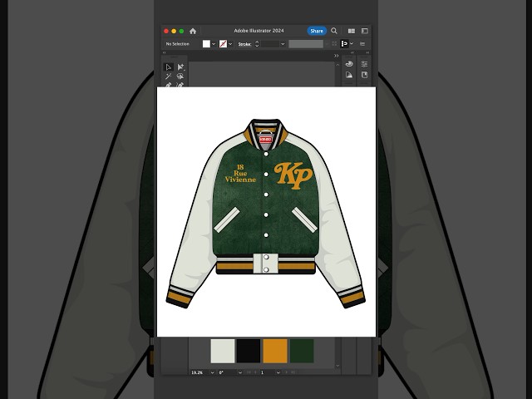The height and width of the screenshot is (399, 532).
Task: Click the vertical scrollbar down arrow
Action: tap(337, 366)
